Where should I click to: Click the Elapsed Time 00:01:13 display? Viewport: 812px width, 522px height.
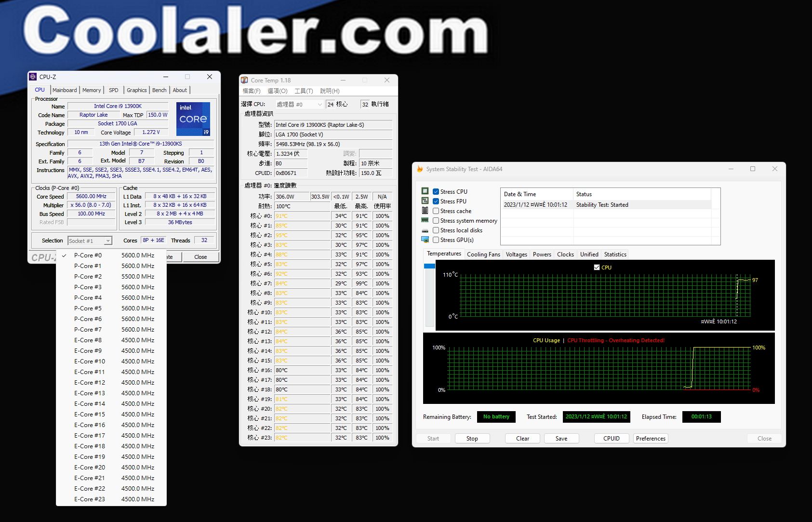(701, 417)
